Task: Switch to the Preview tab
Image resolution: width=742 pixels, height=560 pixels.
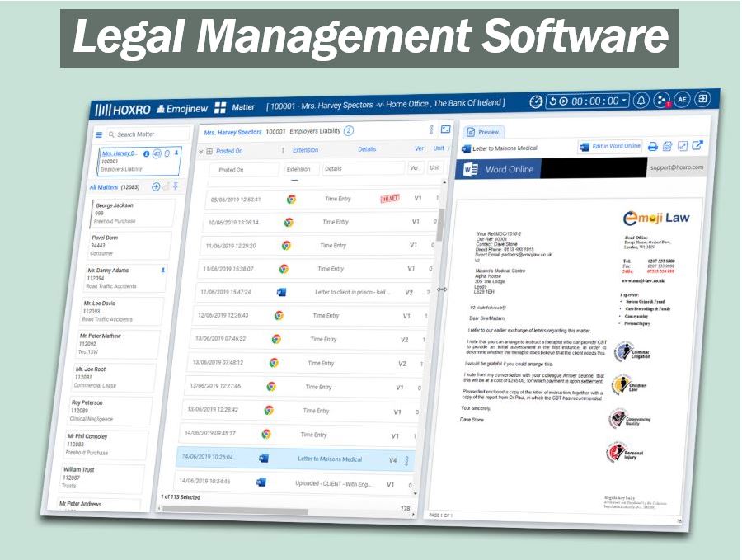Action: pos(484,132)
